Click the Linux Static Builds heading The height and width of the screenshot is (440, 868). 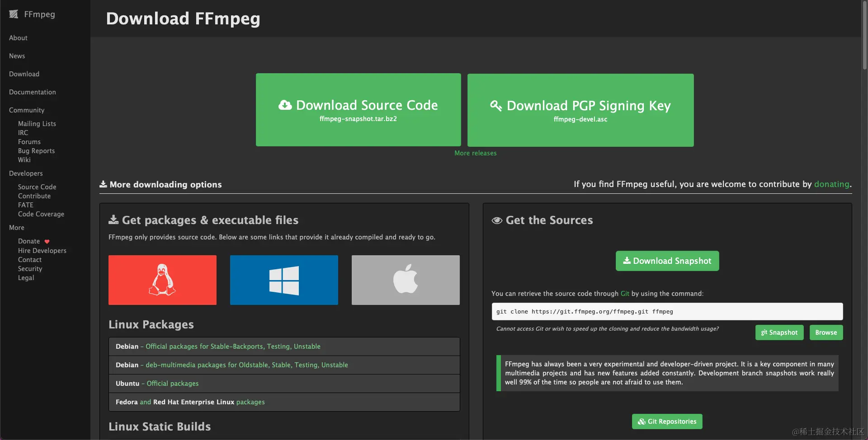pos(160,426)
